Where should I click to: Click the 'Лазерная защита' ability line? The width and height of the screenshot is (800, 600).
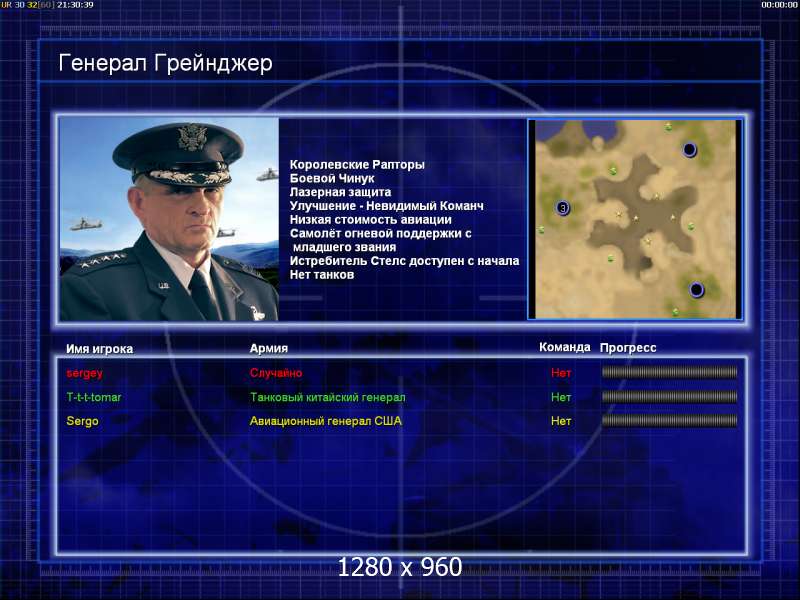[x=340, y=192]
